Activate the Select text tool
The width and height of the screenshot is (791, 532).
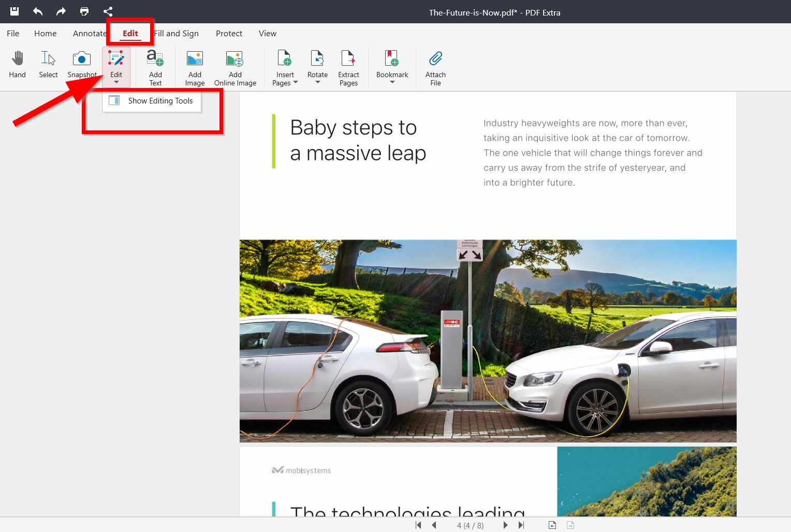pyautogui.click(x=48, y=64)
